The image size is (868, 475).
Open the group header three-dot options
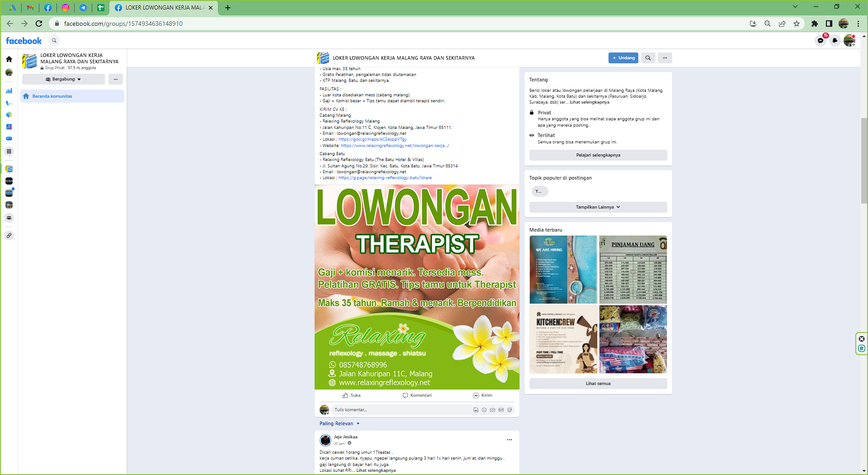tap(665, 58)
